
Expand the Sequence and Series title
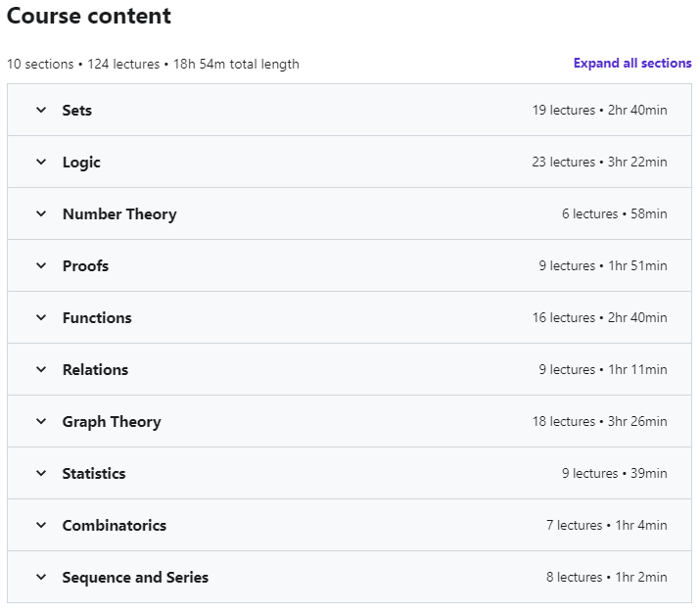click(135, 578)
